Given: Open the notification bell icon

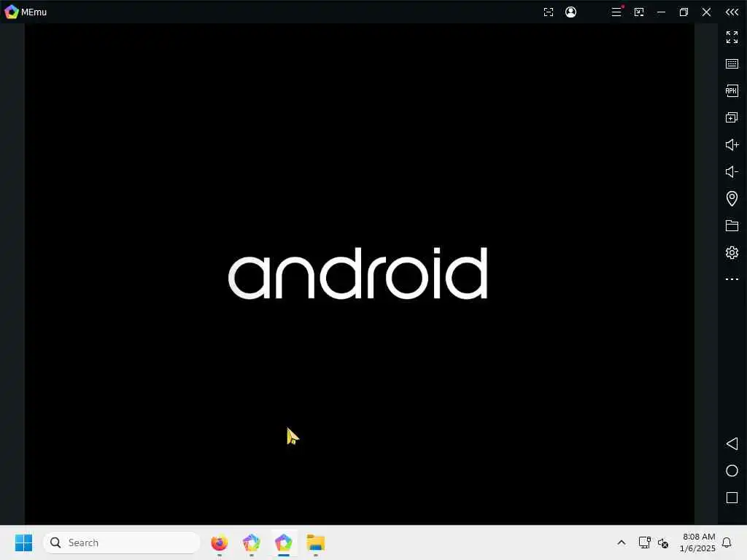Looking at the screenshot, I should (x=727, y=542).
